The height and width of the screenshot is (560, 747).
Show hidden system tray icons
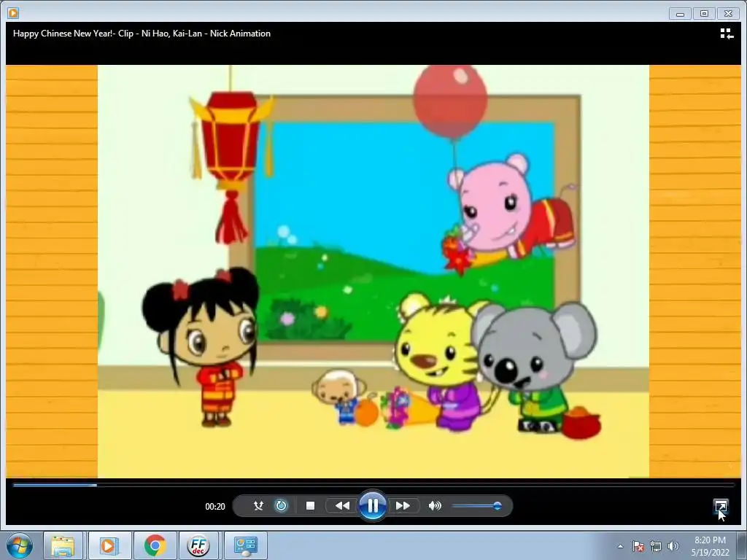pos(620,546)
